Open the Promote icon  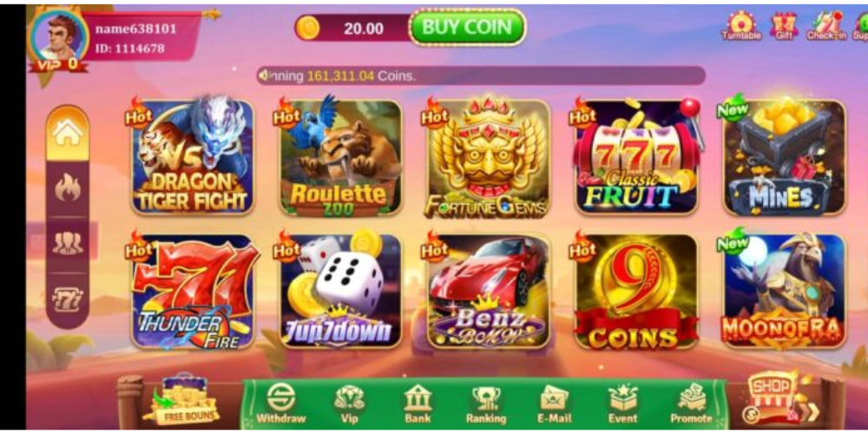coord(691,404)
